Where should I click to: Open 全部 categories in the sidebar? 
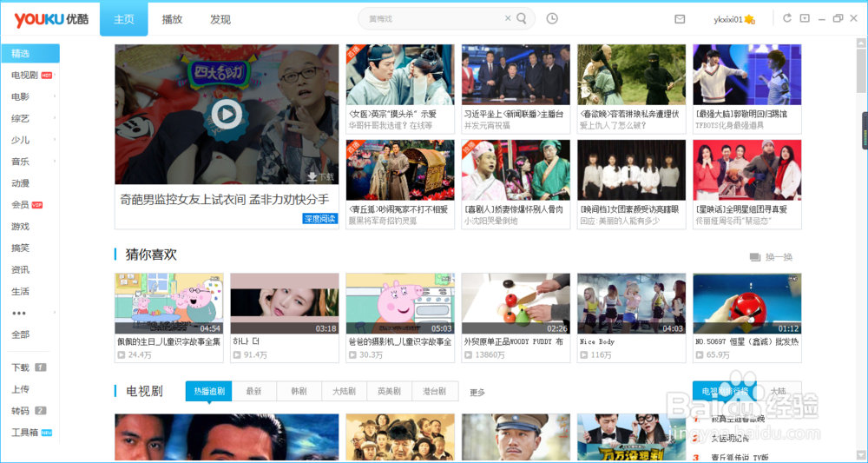21,334
